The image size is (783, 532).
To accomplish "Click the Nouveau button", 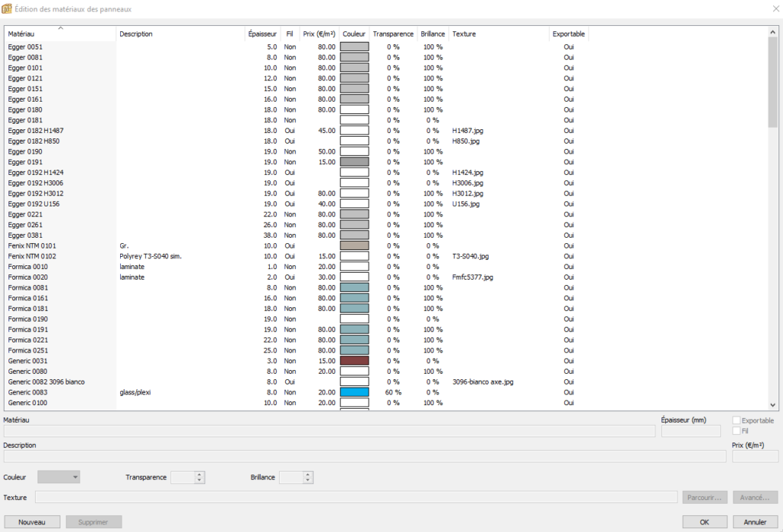I will coord(32,522).
